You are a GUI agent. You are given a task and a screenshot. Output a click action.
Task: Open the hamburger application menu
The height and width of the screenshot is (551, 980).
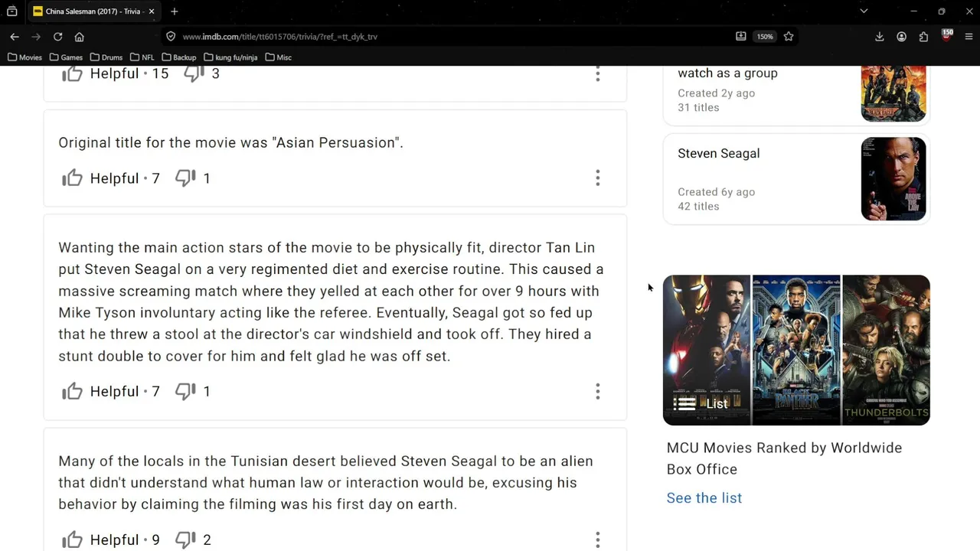coord(969,37)
